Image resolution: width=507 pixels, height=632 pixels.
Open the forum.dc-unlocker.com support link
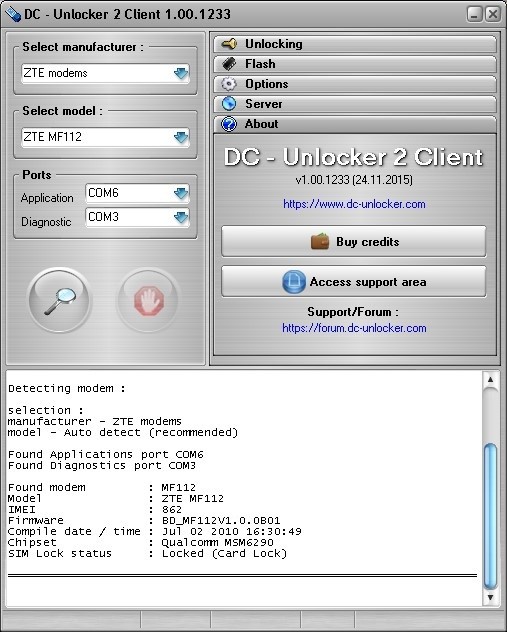coord(354,328)
